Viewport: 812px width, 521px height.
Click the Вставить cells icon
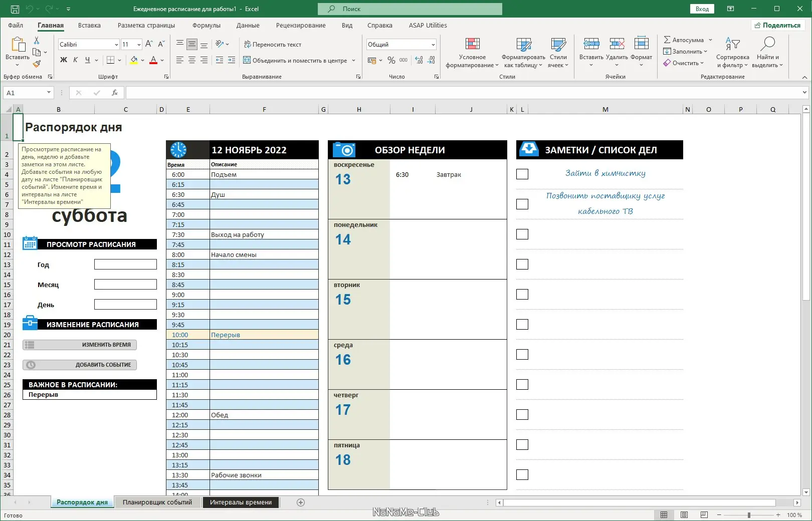[591, 44]
